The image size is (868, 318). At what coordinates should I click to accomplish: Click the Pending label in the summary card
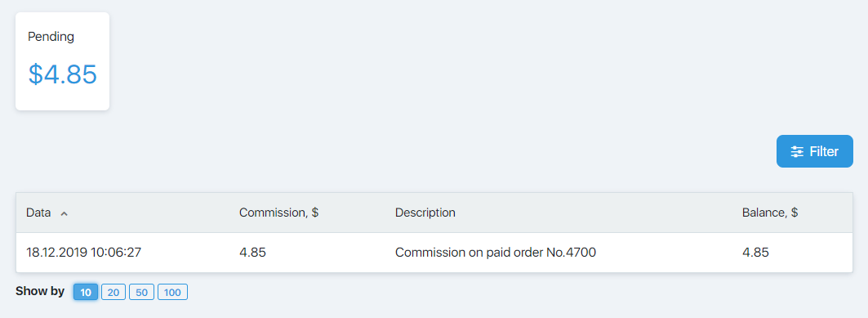pos(51,37)
